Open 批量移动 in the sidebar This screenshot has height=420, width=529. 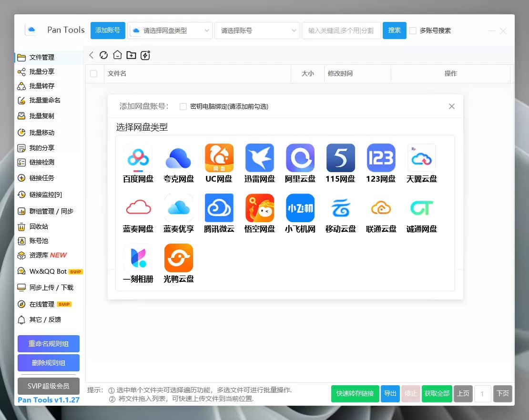(49, 133)
